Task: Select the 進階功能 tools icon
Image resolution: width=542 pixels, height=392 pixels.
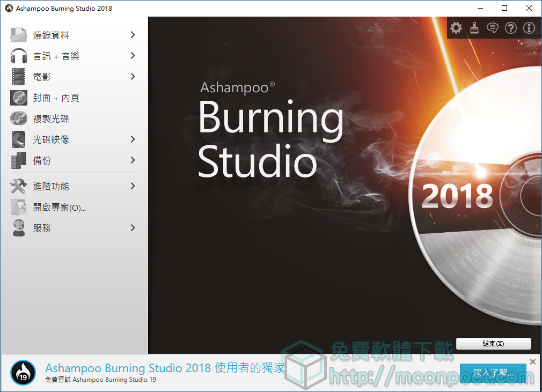Action: coord(18,186)
